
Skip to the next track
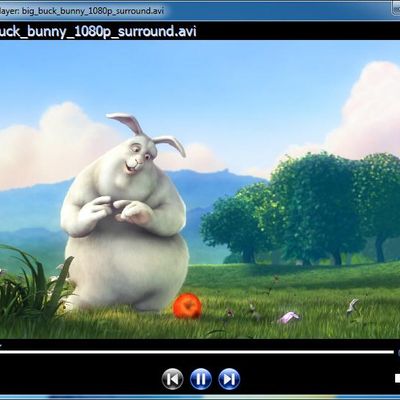pyautogui.click(x=229, y=379)
